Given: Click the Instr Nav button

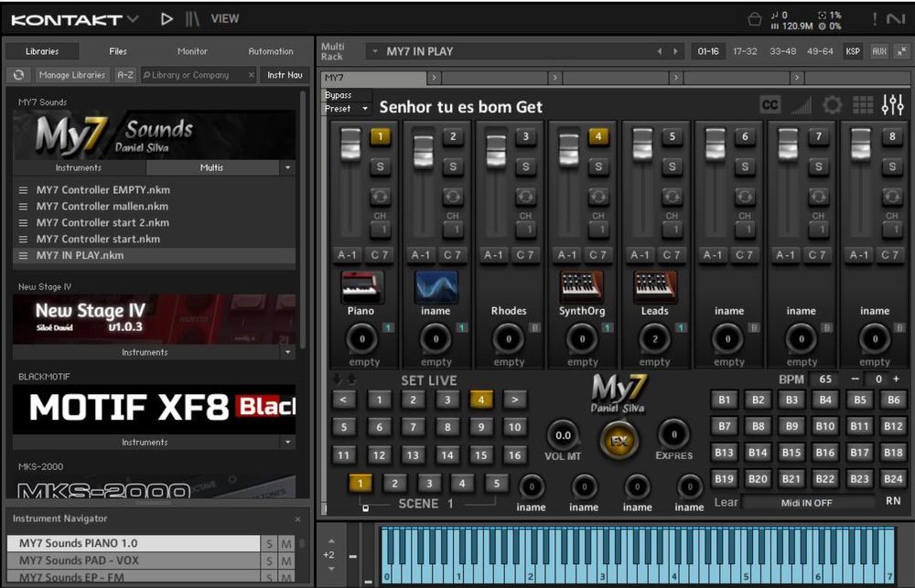Looking at the screenshot, I should coord(285,75).
